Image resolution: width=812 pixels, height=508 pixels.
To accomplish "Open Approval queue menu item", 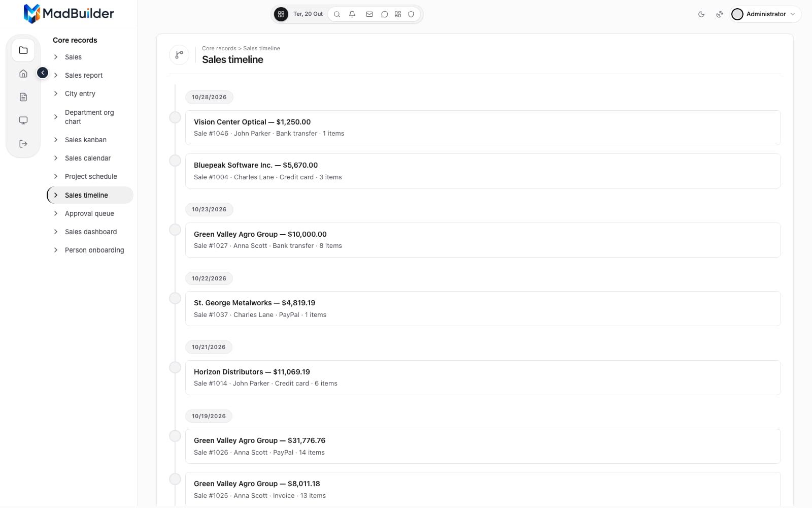I will [90, 213].
